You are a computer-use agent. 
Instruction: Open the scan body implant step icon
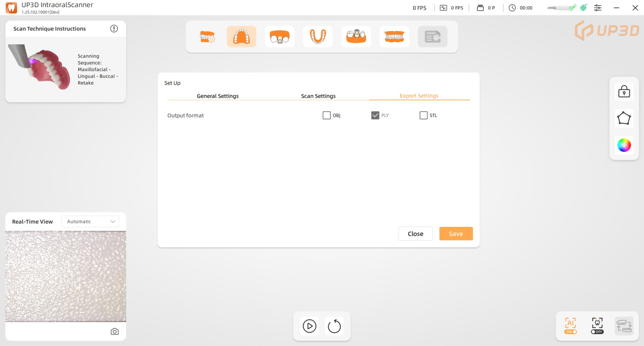(x=356, y=37)
